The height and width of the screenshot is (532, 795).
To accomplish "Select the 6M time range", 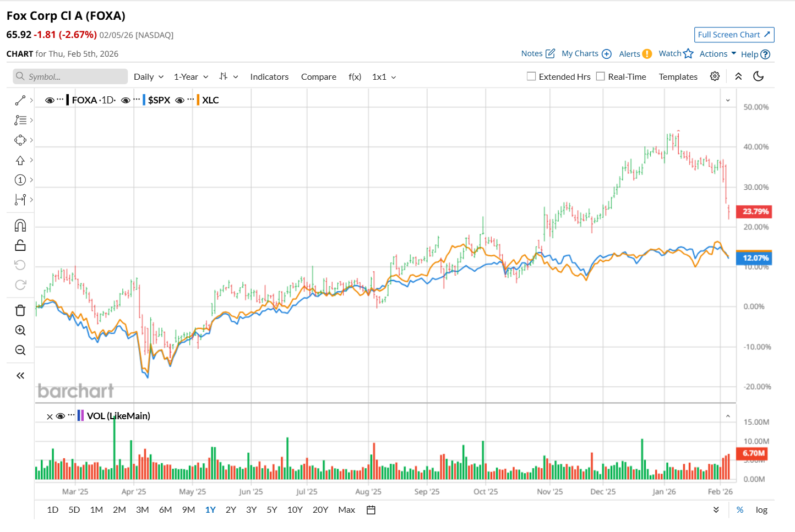I will (165, 510).
